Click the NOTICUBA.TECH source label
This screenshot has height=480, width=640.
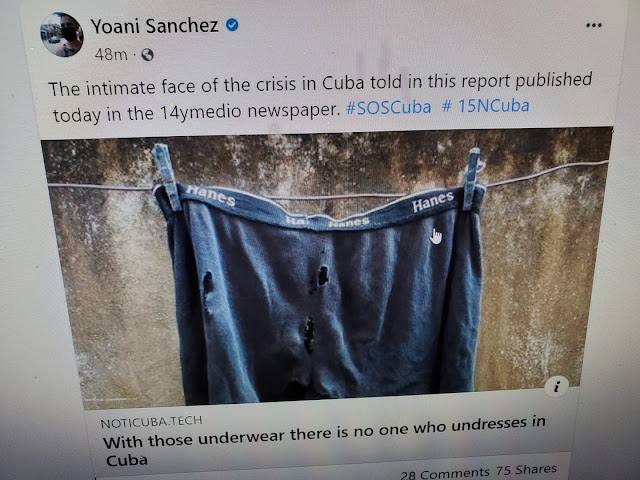(x=151, y=422)
